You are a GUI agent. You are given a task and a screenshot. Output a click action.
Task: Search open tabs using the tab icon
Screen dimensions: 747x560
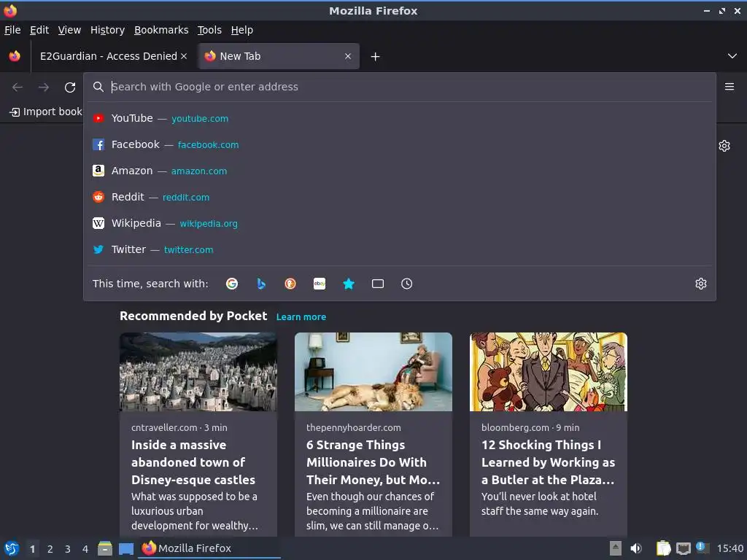[x=378, y=284]
